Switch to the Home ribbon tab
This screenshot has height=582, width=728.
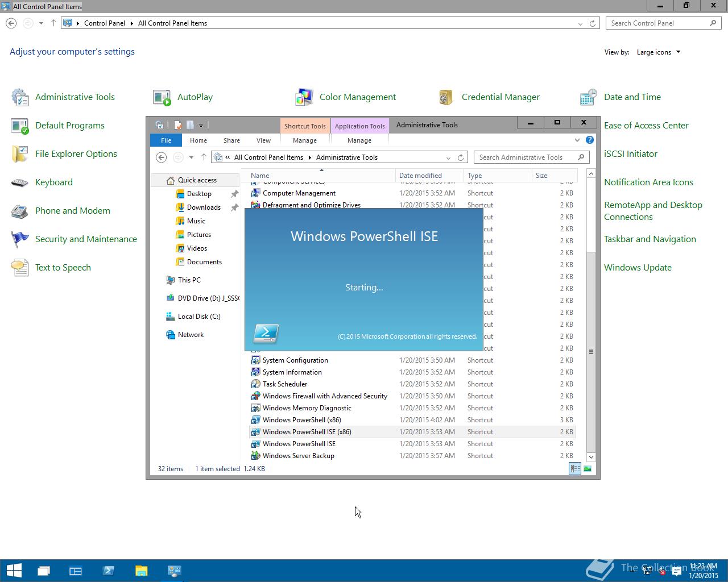[198, 140]
